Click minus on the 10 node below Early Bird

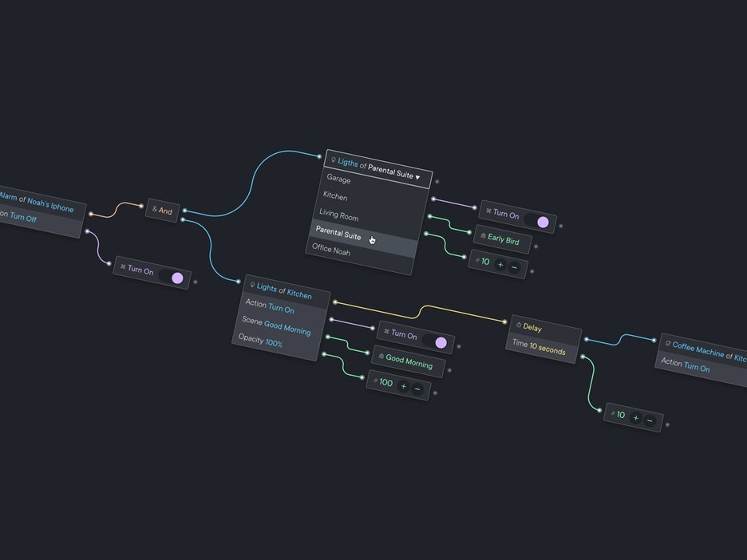514,267
